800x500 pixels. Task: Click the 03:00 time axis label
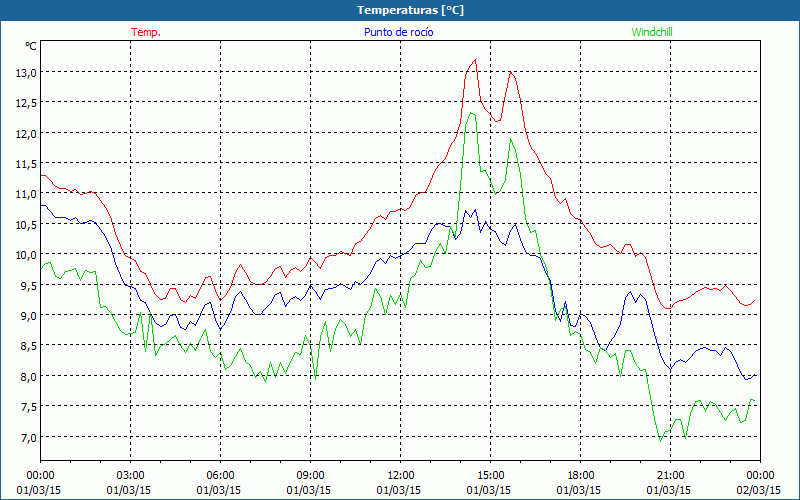pos(130,476)
